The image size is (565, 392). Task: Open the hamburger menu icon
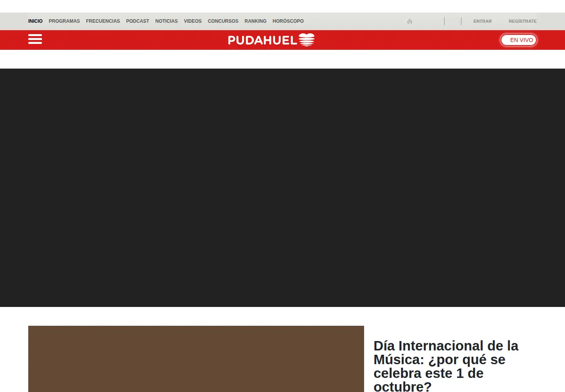pyautogui.click(x=35, y=39)
